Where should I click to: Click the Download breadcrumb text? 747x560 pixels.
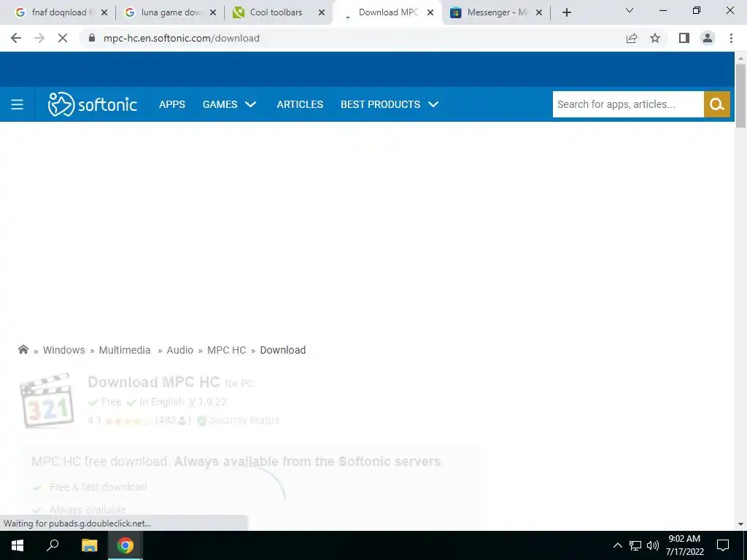[283, 350]
